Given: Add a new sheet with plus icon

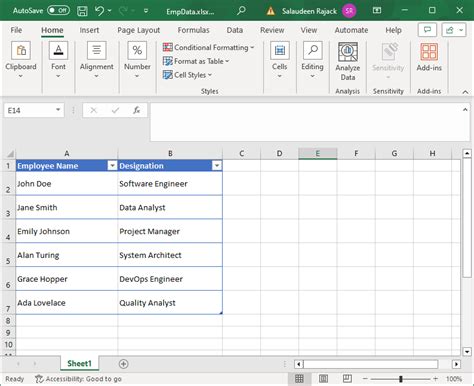Looking at the screenshot, I should coord(123,364).
